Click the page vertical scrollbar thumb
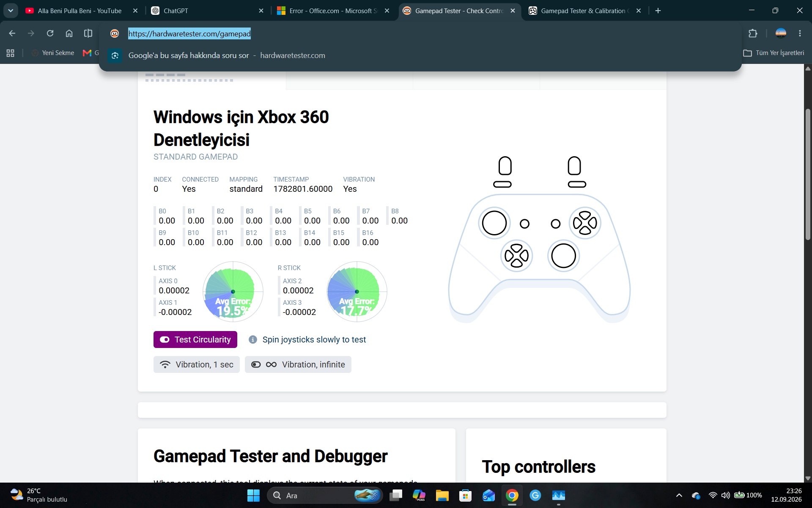This screenshot has height=508, width=812. pos(808,175)
